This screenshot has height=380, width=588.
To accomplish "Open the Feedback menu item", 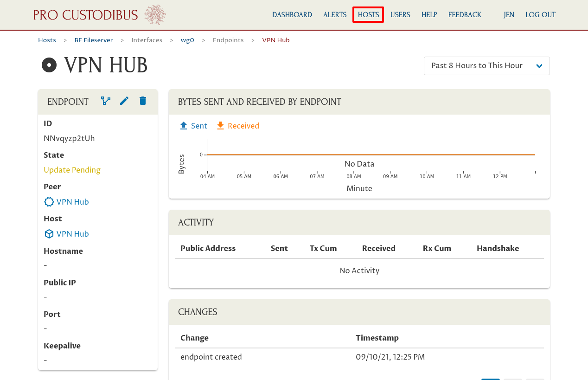I will point(465,15).
